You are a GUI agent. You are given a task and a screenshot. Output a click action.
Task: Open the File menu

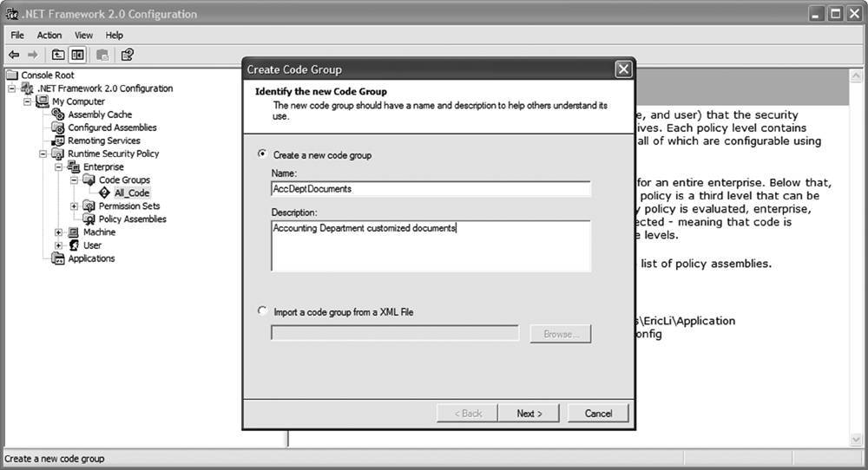tap(17, 36)
